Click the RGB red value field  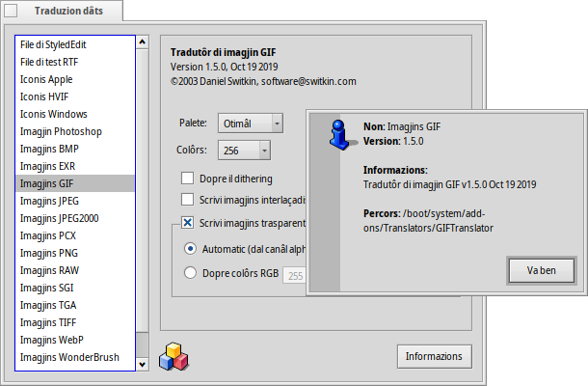tap(294, 277)
